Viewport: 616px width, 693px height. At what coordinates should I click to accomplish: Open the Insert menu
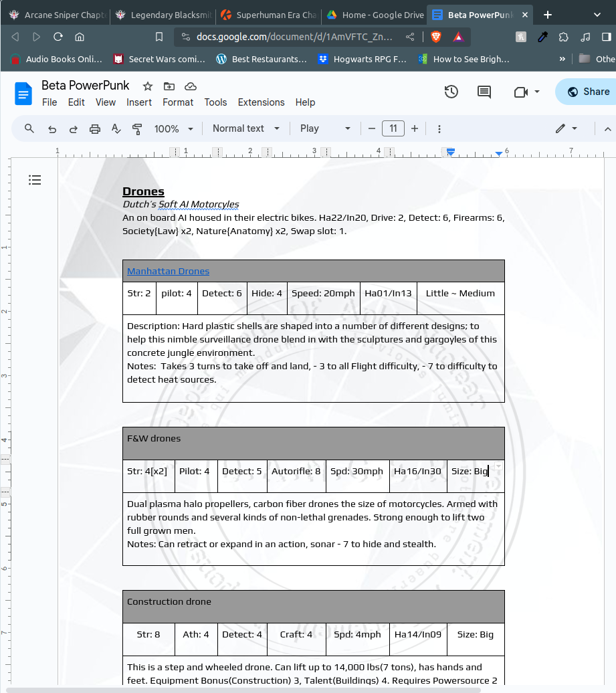pos(139,102)
